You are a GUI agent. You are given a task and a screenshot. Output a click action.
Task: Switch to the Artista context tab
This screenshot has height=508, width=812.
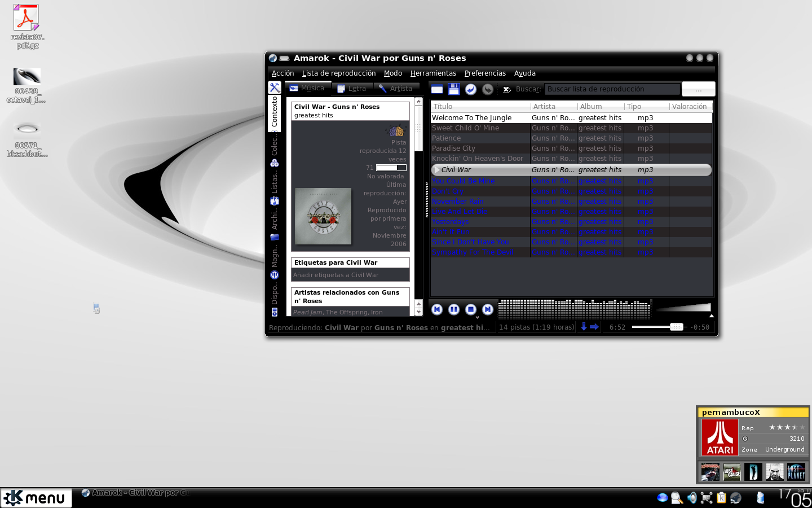click(396, 89)
